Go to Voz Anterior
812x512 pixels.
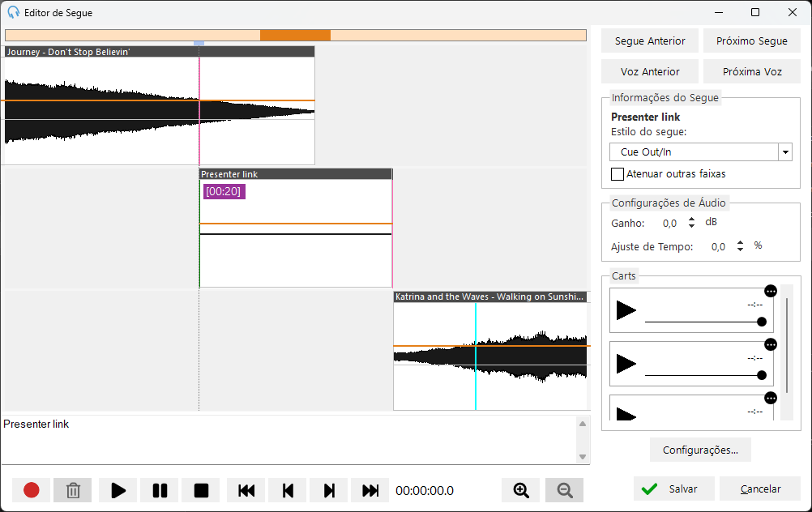pos(650,71)
